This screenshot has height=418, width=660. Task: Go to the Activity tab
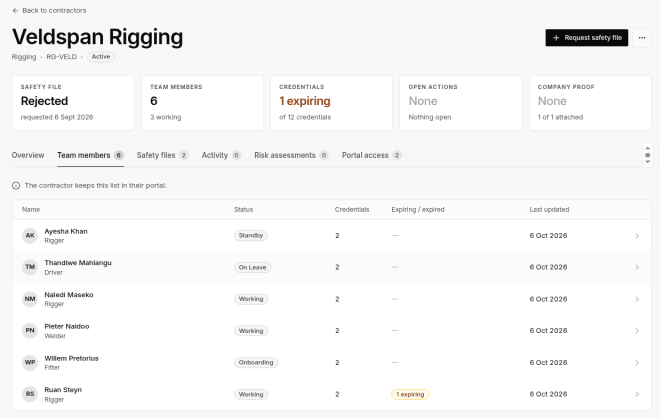click(221, 155)
